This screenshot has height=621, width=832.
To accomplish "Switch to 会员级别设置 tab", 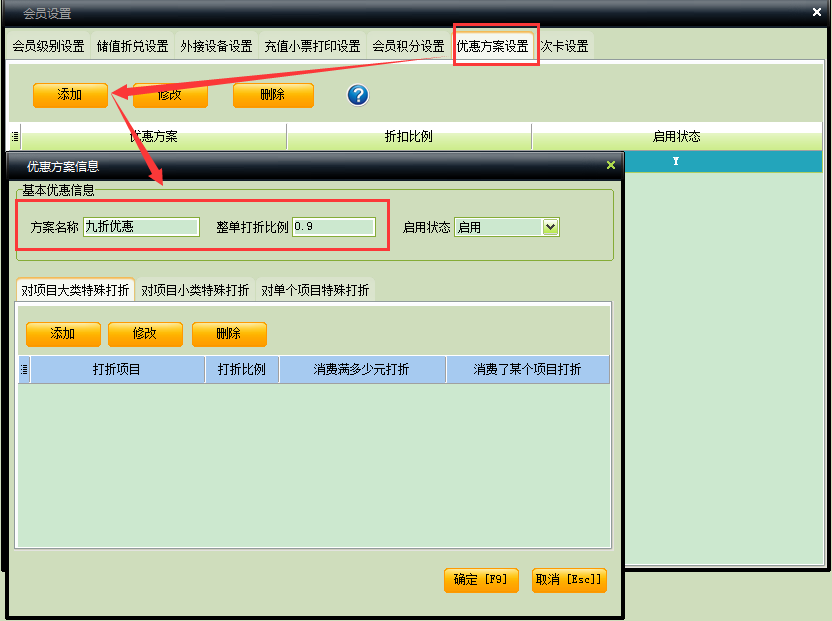I will 48,47.
